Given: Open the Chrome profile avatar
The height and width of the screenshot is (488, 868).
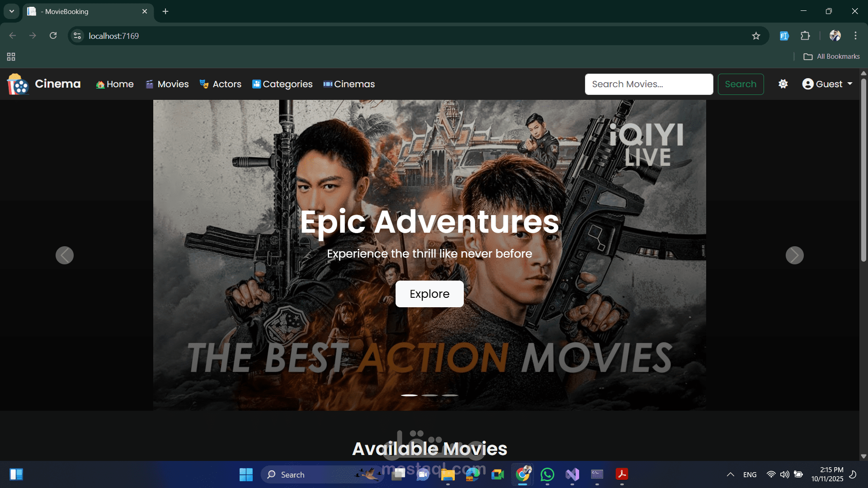Looking at the screenshot, I should coord(835,36).
